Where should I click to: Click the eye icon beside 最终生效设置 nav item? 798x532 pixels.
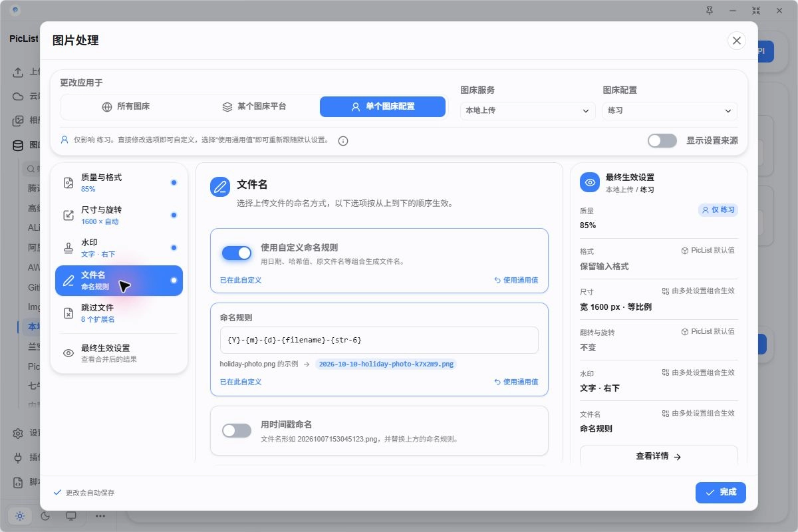tap(68, 353)
